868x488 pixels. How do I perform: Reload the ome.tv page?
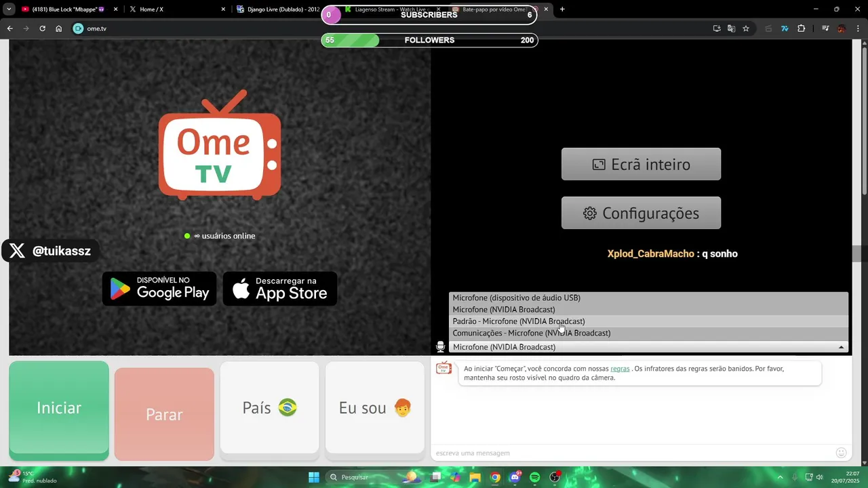[42, 28]
